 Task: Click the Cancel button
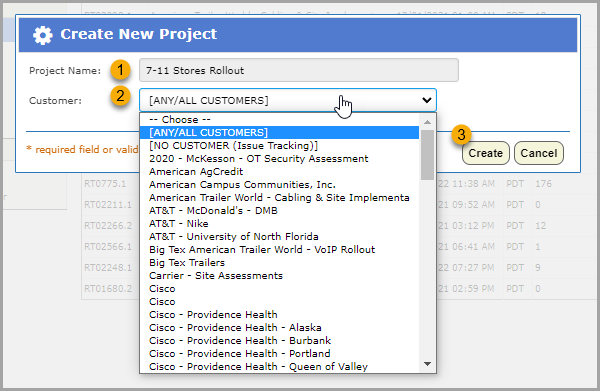(x=539, y=153)
